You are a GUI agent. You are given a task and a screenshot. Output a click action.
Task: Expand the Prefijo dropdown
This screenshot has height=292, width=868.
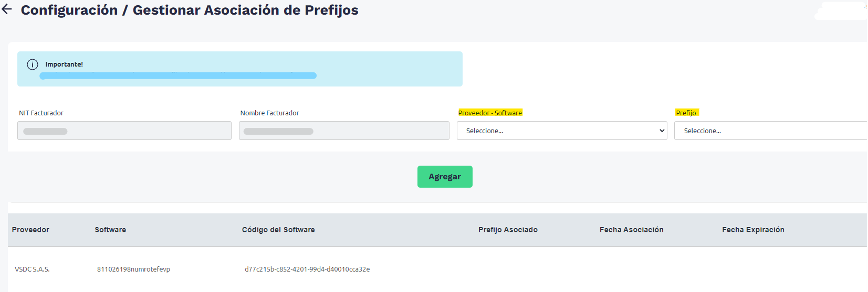[770, 131]
